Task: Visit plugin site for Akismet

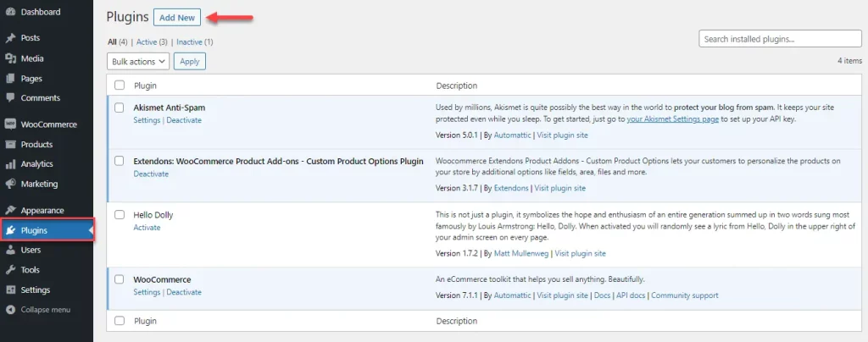Action: (x=563, y=135)
